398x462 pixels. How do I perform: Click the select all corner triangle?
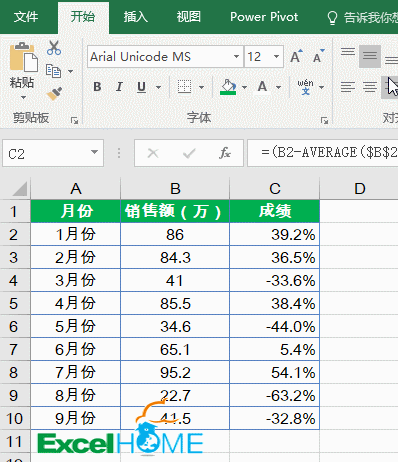click(x=19, y=189)
